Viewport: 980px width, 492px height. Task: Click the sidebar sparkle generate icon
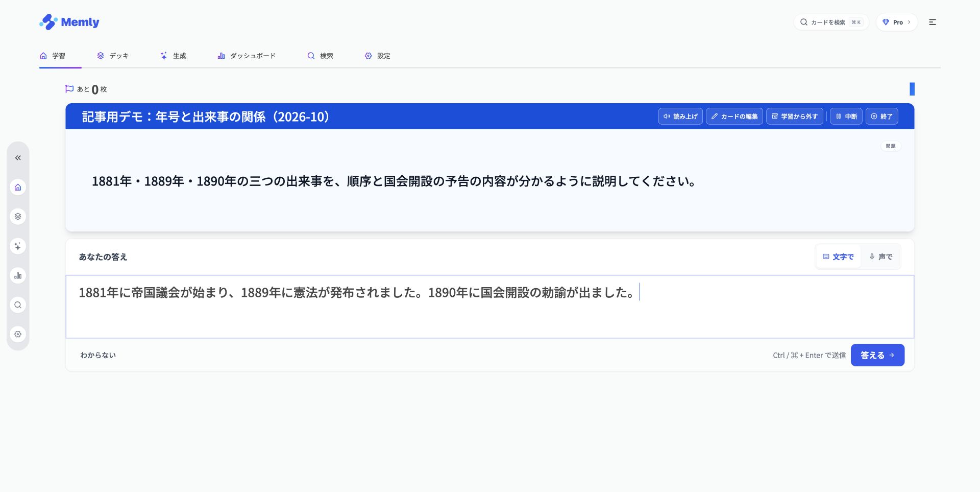point(18,246)
